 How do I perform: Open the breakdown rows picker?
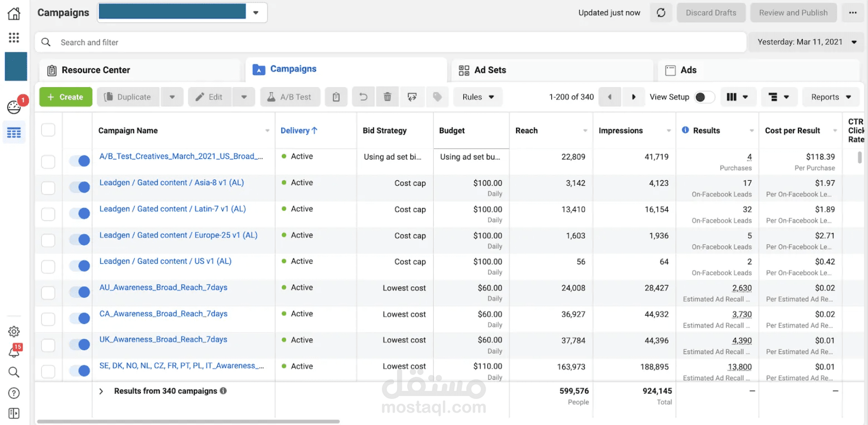click(779, 97)
